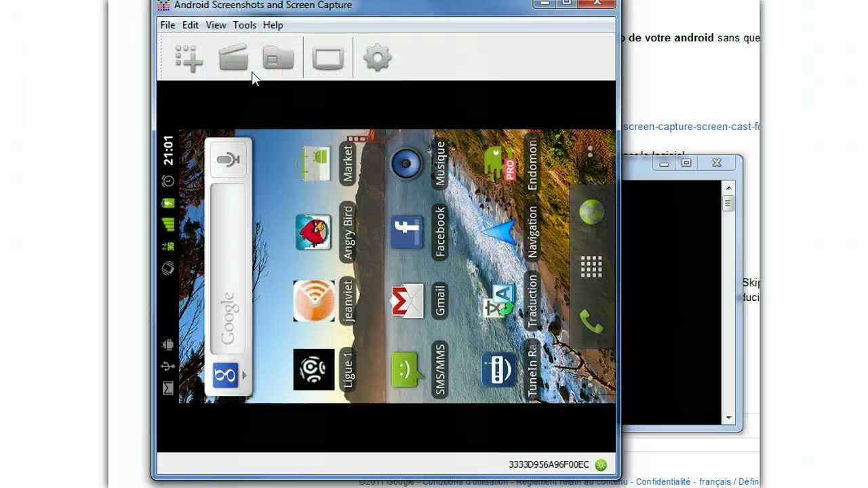Viewport: 868px width, 488px height.
Task: Click the video clapperboard record icon
Action: tap(233, 58)
